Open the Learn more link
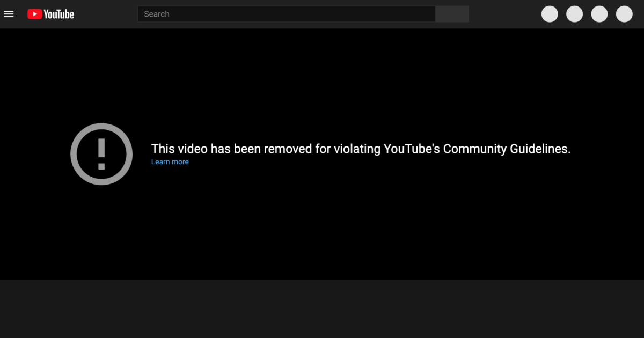 click(170, 161)
